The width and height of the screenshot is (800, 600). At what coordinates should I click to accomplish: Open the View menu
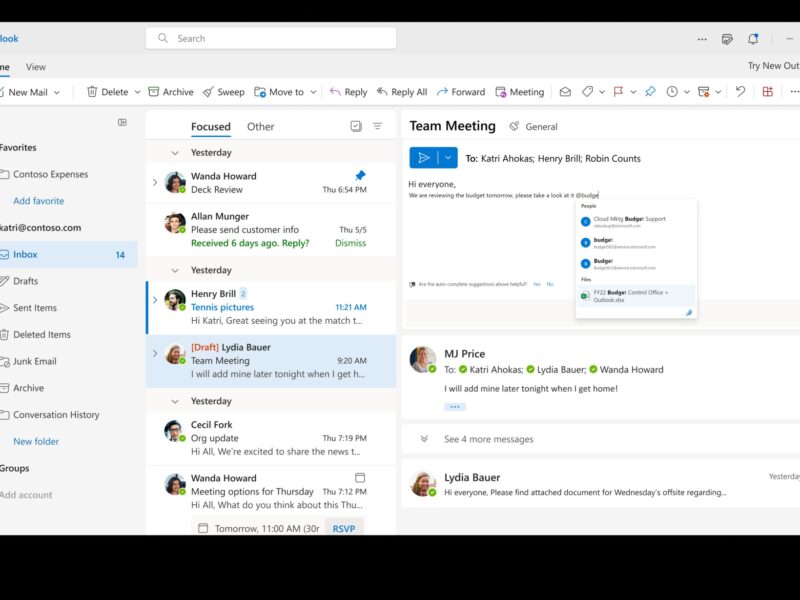click(36, 66)
